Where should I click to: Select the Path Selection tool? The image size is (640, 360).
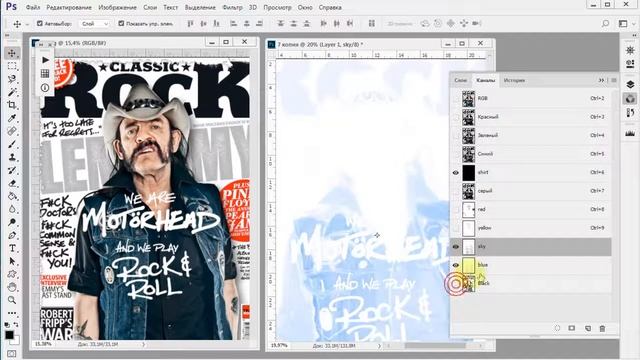click(12, 261)
